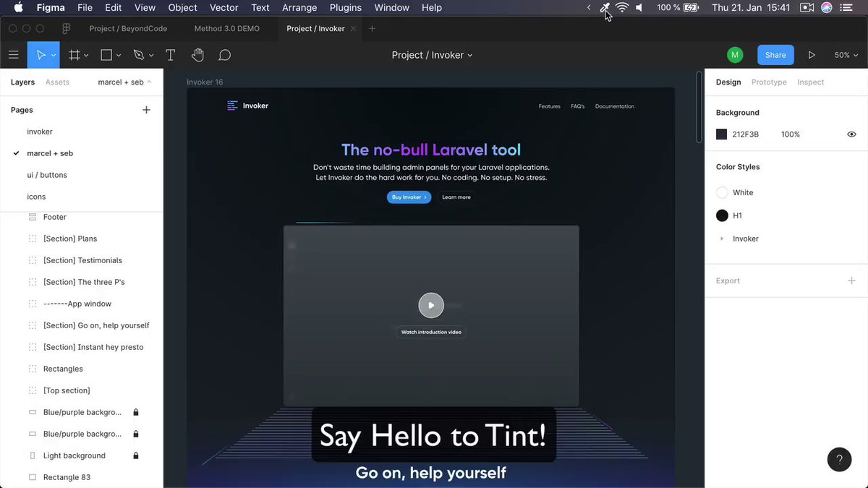Select the Rectangle shape tool
This screenshot has width=868, height=488.
[x=106, y=55]
